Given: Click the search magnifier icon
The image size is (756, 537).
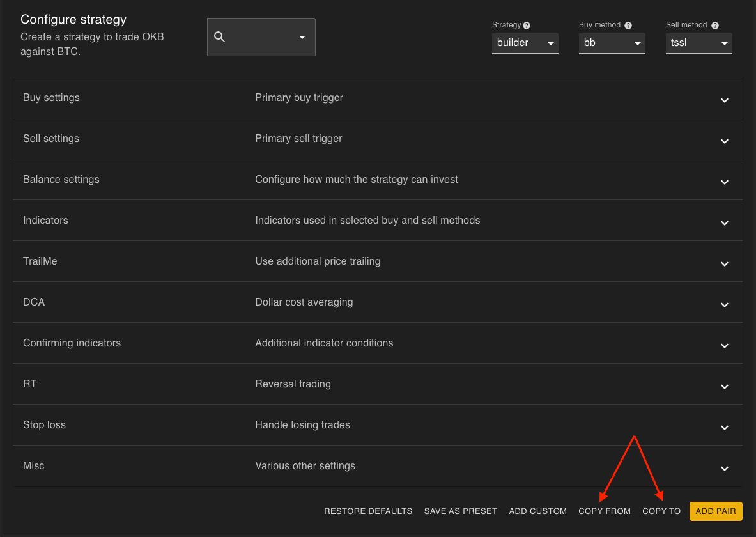Looking at the screenshot, I should coord(220,37).
